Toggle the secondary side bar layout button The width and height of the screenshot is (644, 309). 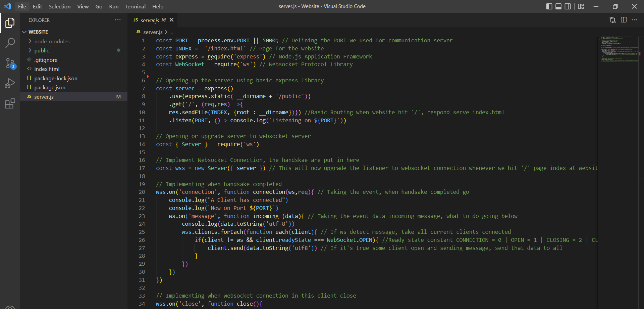(568, 6)
